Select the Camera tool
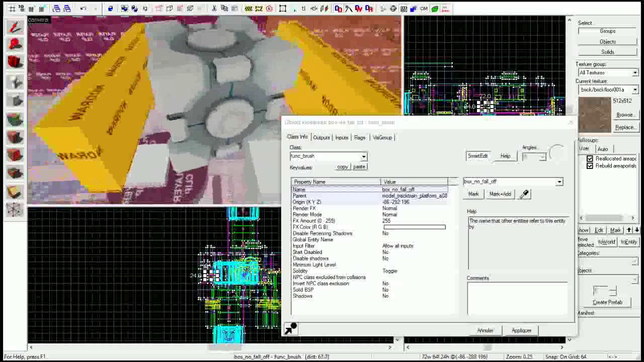This screenshot has width=644, height=362. [x=15, y=61]
